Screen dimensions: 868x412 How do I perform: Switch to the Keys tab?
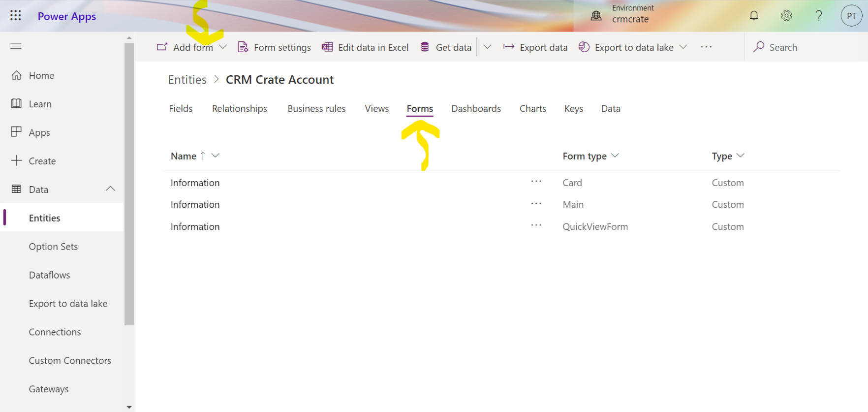pos(574,108)
